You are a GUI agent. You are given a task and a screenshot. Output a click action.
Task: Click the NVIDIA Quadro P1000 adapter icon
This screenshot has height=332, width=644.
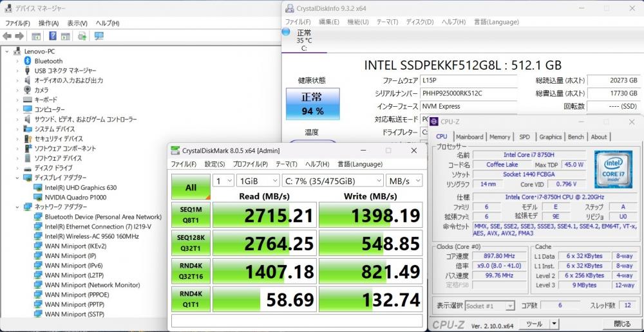click(38, 198)
